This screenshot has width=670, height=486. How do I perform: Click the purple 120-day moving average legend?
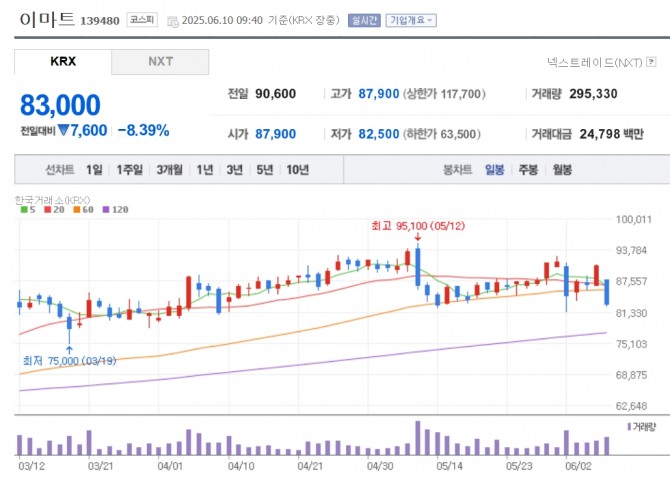[115, 209]
